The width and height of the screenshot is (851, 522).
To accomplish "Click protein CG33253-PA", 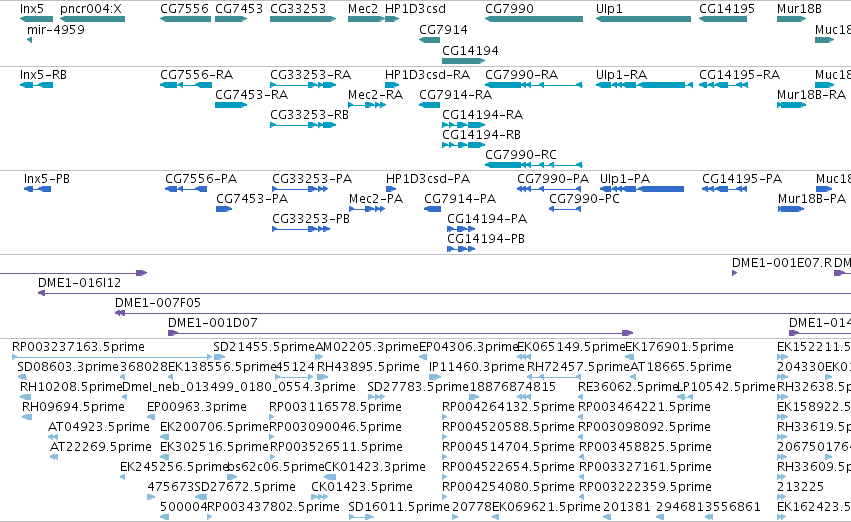I will 312,179.
